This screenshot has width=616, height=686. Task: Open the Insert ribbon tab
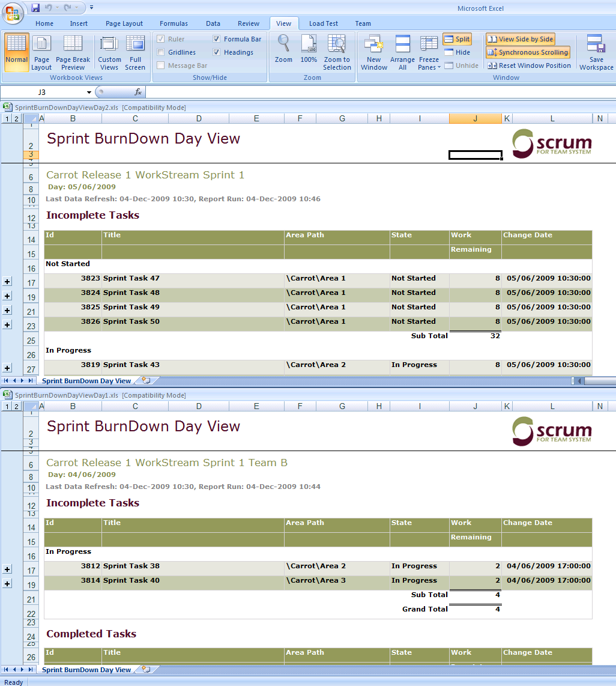(x=79, y=23)
